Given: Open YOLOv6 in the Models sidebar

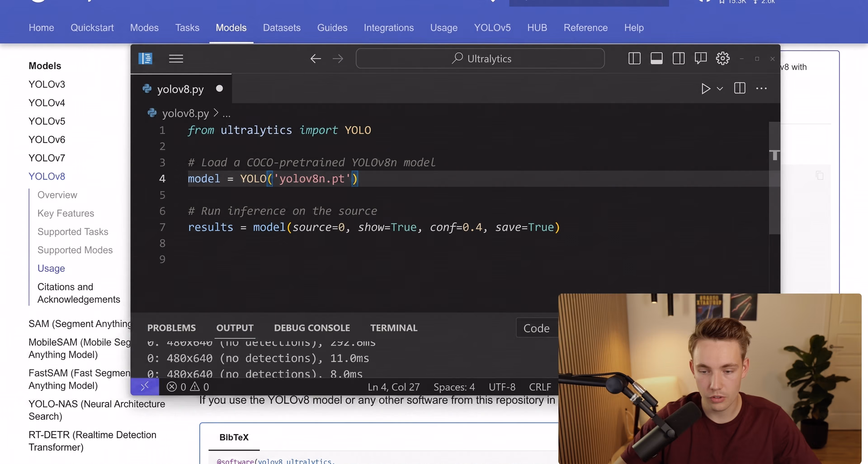Looking at the screenshot, I should (x=47, y=140).
